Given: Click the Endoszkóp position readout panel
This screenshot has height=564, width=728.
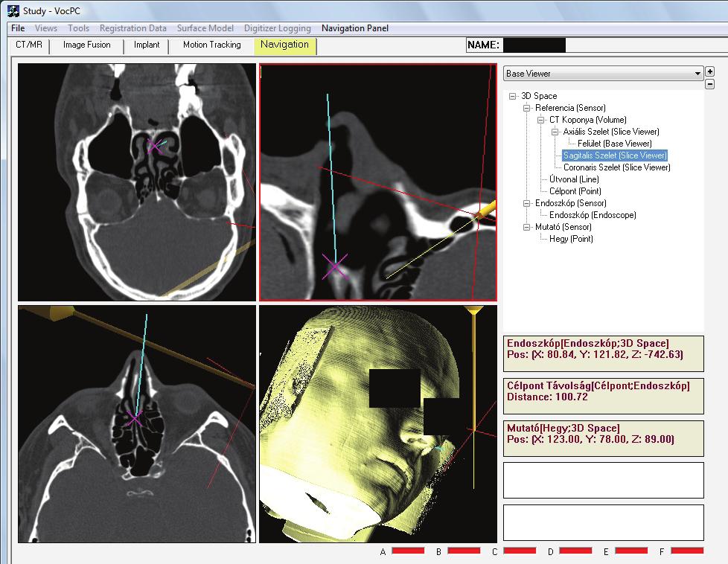Looking at the screenshot, I should coord(604,353).
